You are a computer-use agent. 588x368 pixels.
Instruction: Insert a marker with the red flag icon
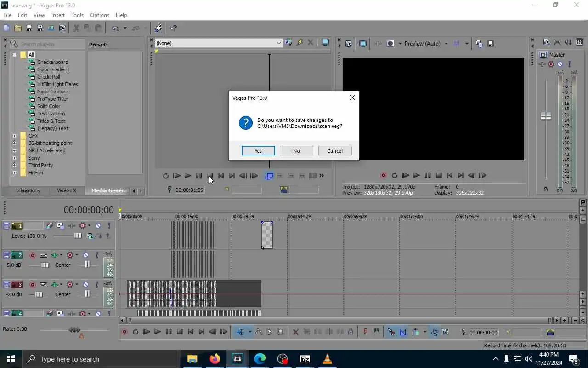(x=366, y=332)
